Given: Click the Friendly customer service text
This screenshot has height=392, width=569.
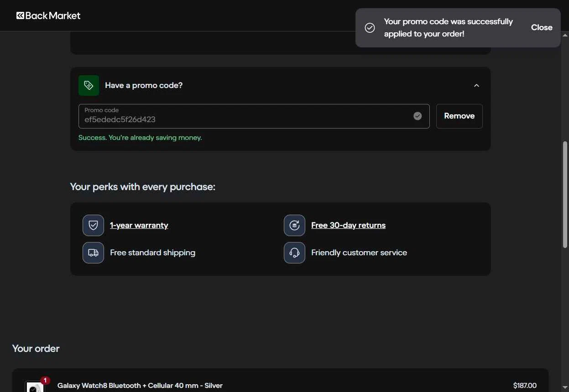Looking at the screenshot, I should [359, 253].
